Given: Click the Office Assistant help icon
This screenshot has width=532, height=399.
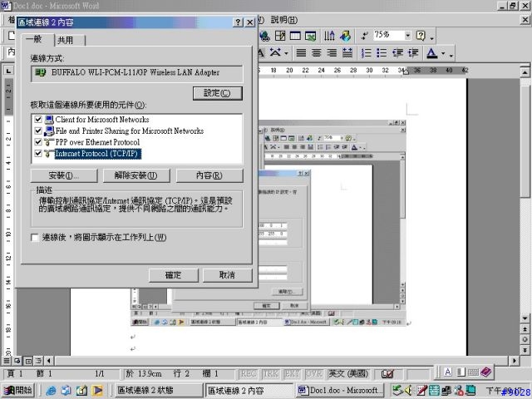Looking at the screenshot, I should click(x=421, y=36).
